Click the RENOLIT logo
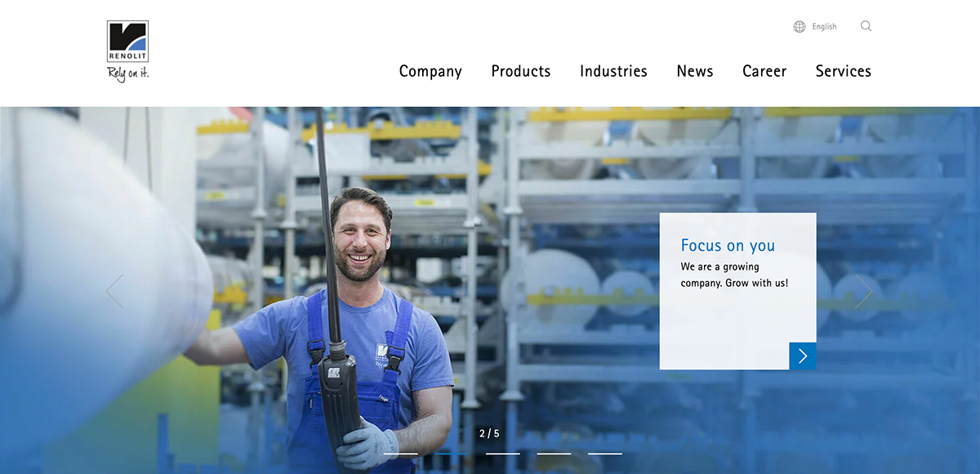This screenshot has height=474, width=980. click(127, 42)
